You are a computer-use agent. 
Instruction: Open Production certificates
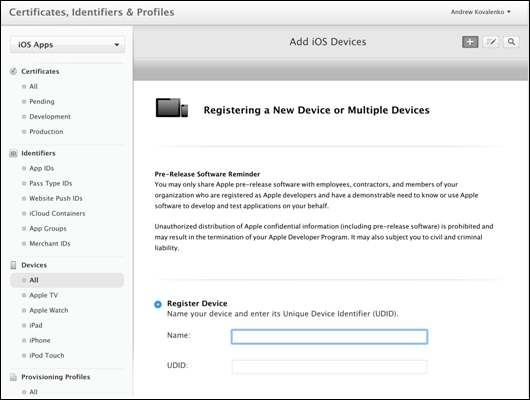tap(46, 132)
